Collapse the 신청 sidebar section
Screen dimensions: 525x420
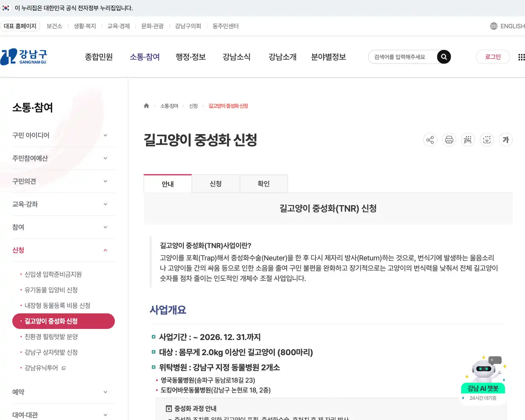[64, 250]
